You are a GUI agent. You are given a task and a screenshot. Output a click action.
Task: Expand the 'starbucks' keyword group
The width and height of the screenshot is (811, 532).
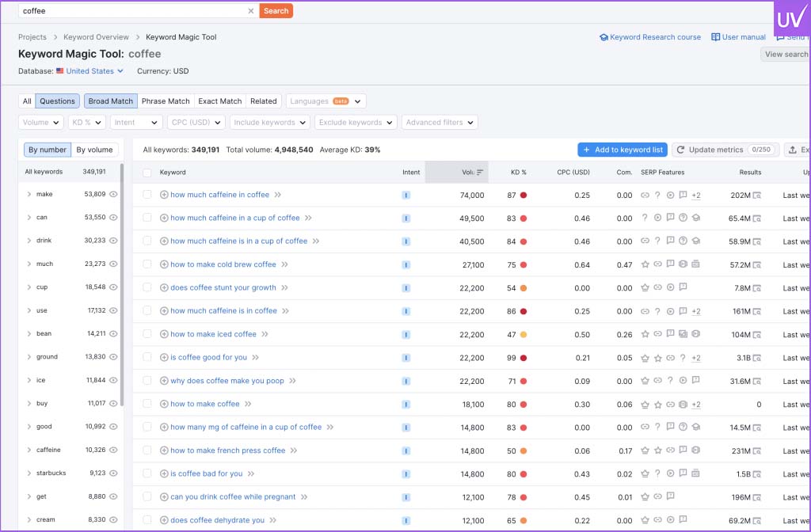pyautogui.click(x=29, y=473)
